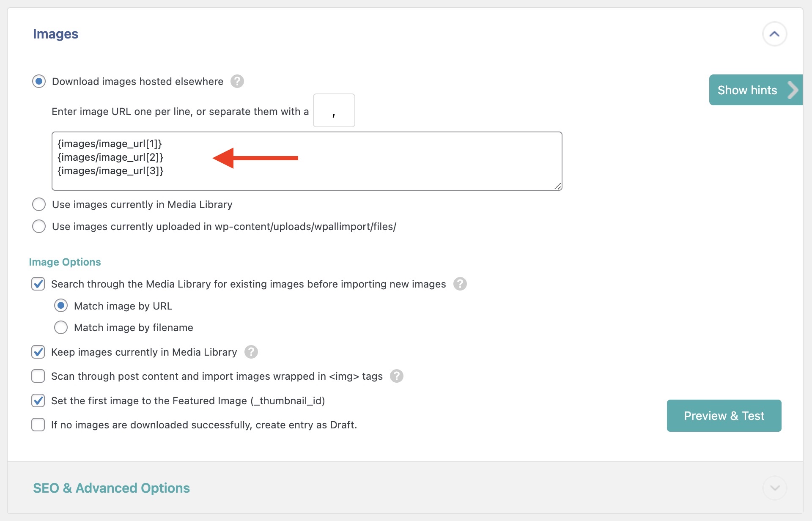
Task: Open help for Scan through post content option
Action: tap(397, 376)
